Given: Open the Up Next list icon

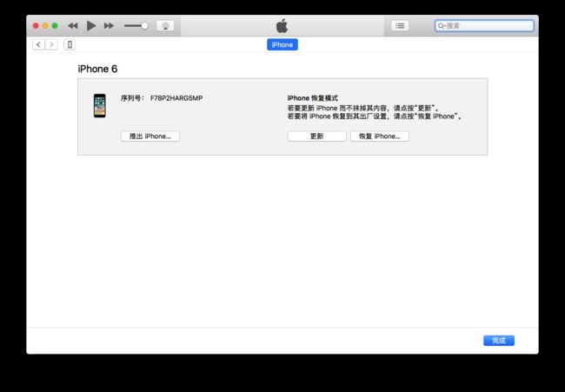Looking at the screenshot, I should pyautogui.click(x=400, y=25).
